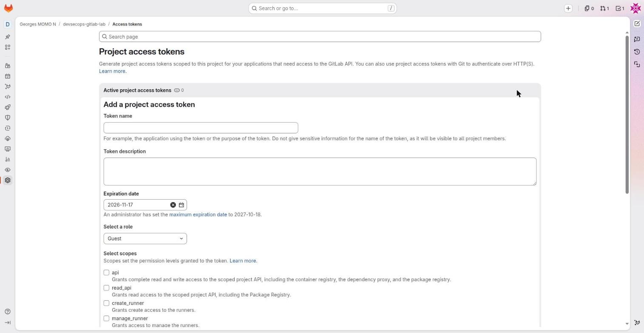Collapse the sidebar using the bottom arrow icon
Viewport: 644px width, 333px height.
click(8, 323)
